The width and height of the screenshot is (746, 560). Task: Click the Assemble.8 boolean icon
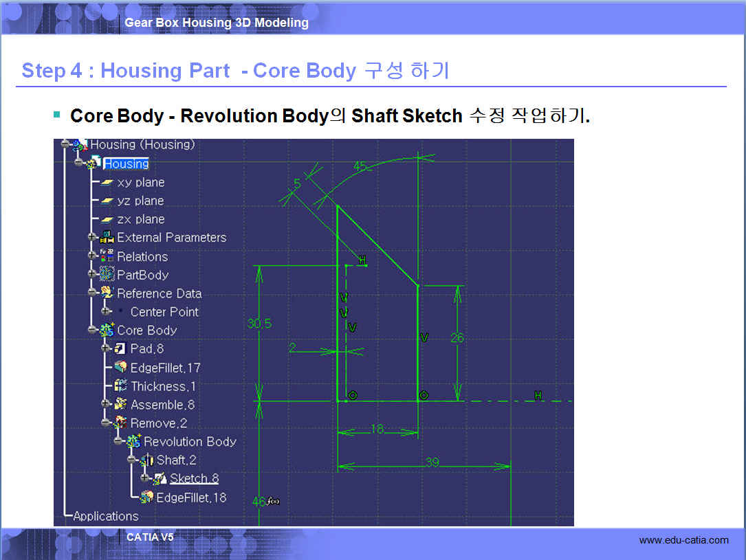[121, 405]
